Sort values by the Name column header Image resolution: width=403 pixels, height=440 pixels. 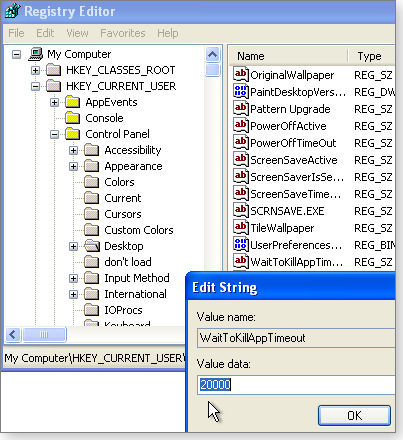point(289,56)
